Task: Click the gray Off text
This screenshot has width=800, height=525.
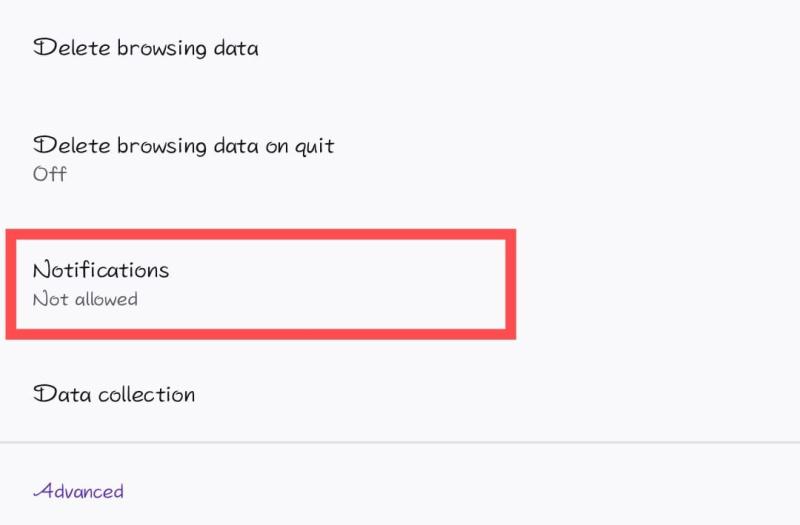Action: tap(50, 174)
